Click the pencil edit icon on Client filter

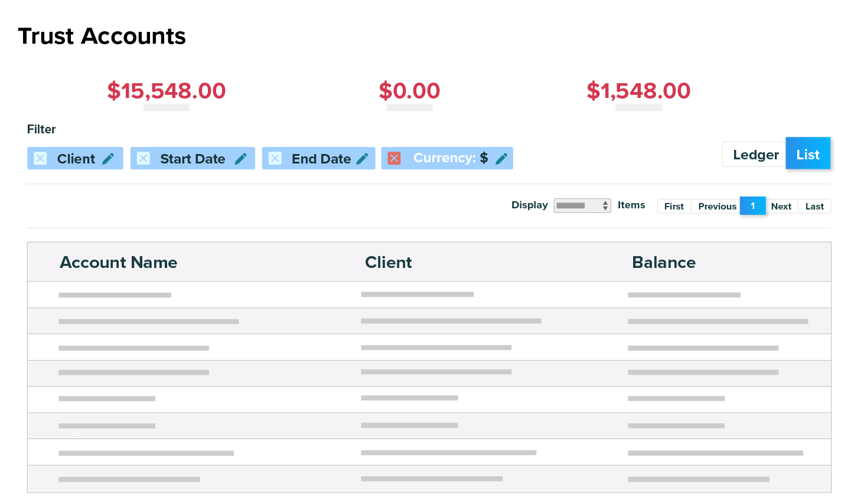pos(108,159)
